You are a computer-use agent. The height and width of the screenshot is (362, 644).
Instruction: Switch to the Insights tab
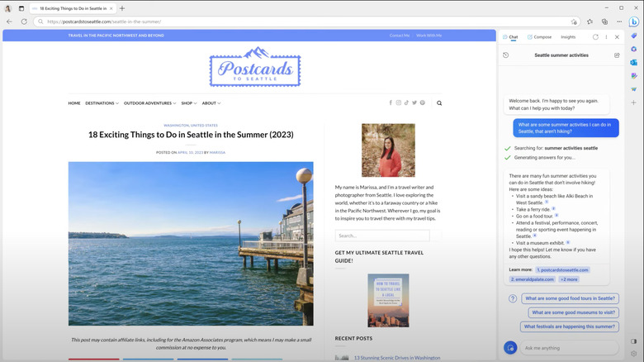[568, 37]
